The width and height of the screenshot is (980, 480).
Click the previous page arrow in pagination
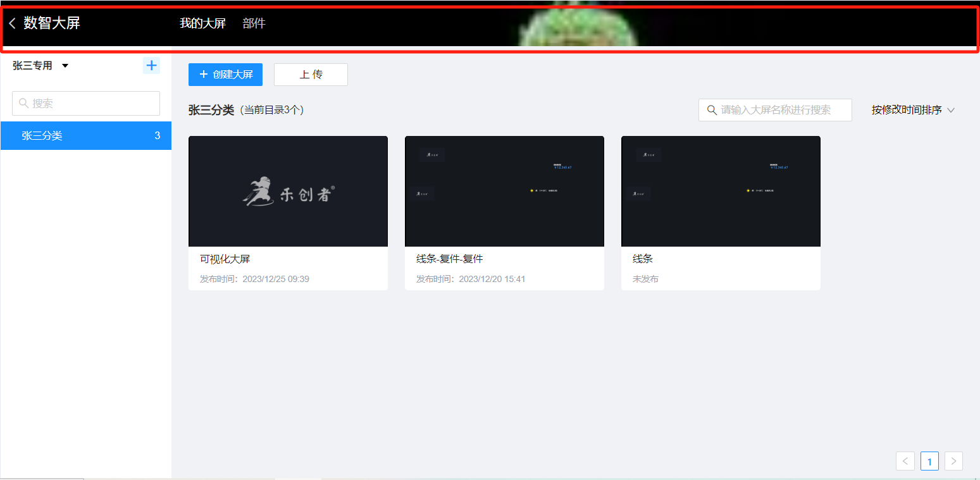click(905, 461)
